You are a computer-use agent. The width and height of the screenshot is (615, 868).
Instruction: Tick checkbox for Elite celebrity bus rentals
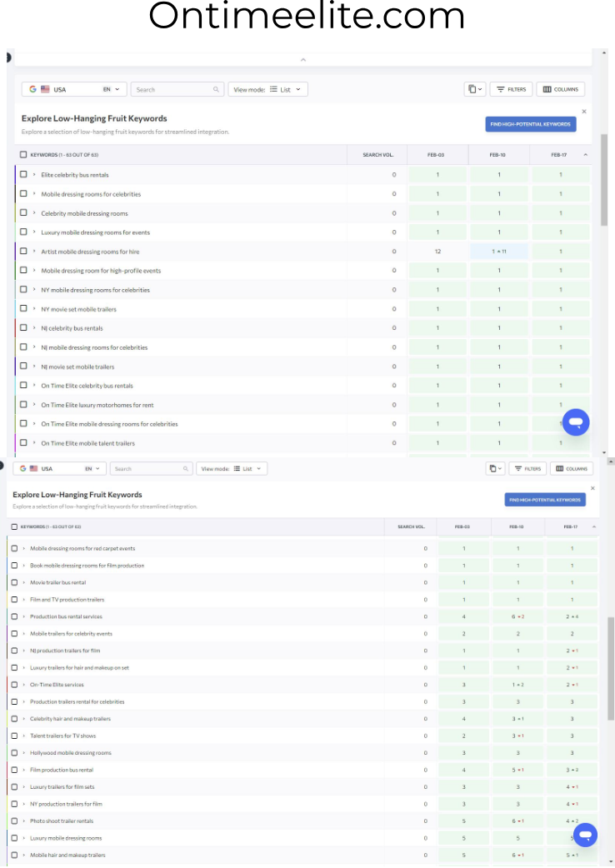click(23, 174)
